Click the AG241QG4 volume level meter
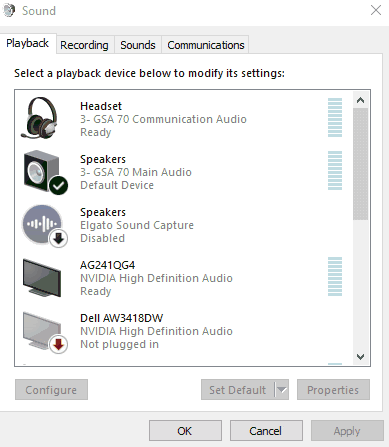This screenshot has width=389, height=447. tap(335, 277)
